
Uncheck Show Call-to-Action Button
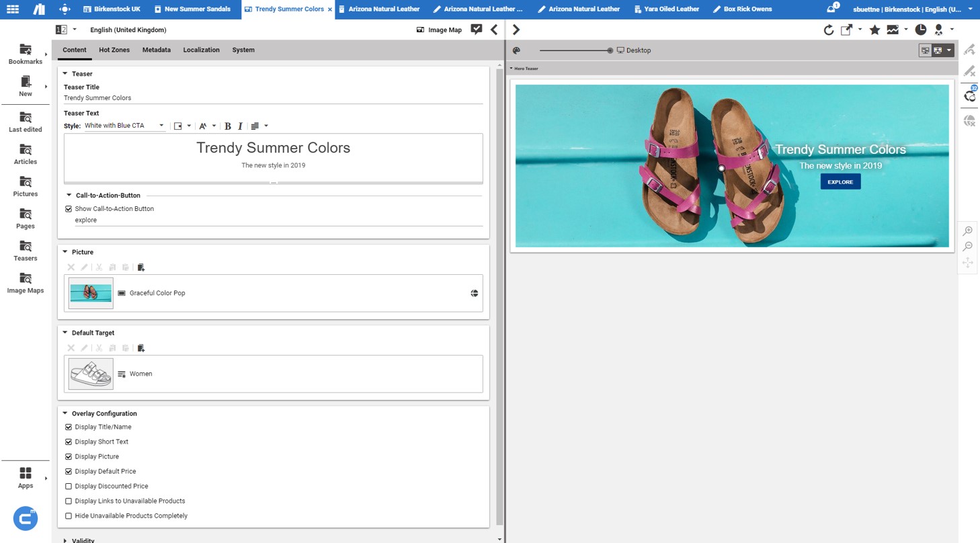[69, 209]
